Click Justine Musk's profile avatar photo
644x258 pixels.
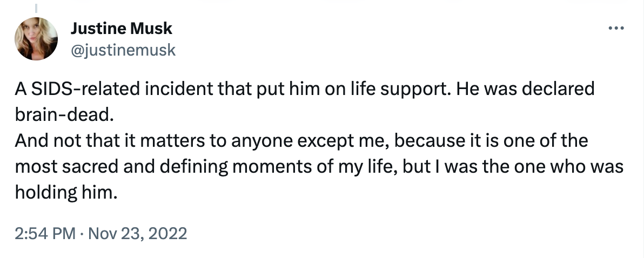(x=37, y=38)
